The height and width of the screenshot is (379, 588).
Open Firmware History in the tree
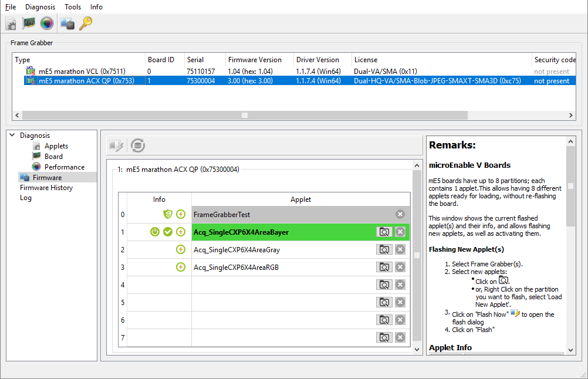(x=46, y=187)
